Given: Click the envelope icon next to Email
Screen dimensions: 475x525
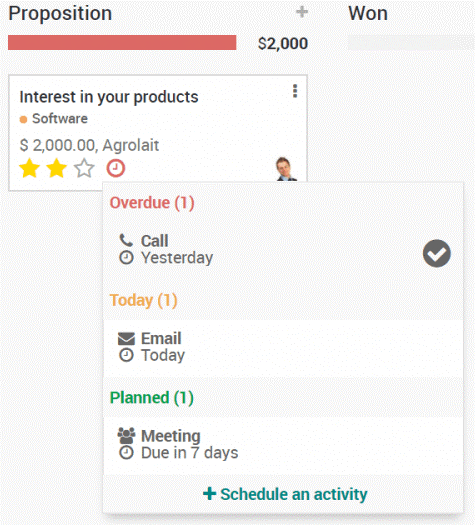Looking at the screenshot, I should [x=126, y=339].
